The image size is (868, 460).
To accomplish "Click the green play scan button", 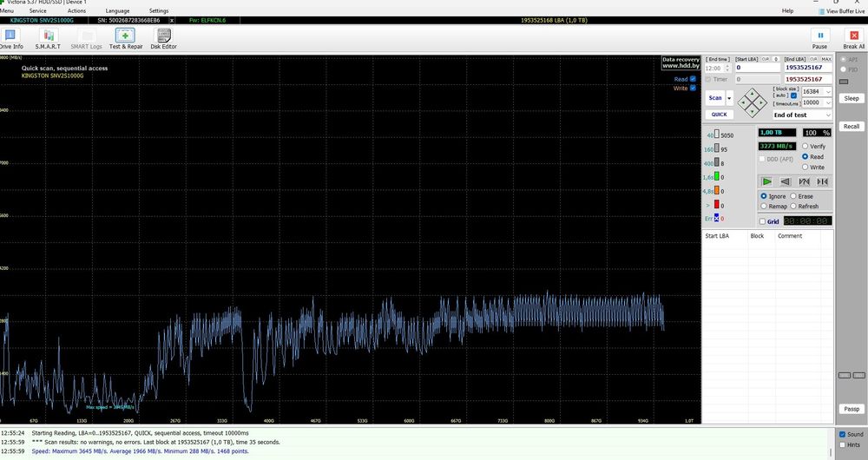I will pyautogui.click(x=766, y=181).
